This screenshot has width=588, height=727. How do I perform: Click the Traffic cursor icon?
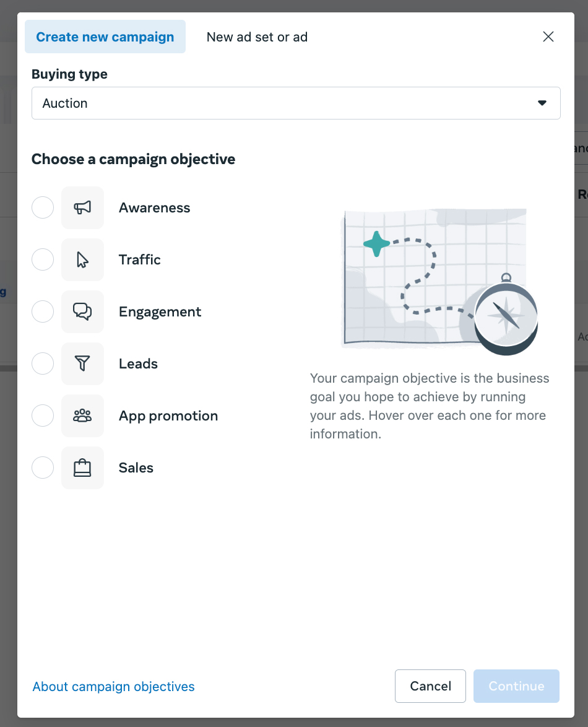click(x=82, y=260)
